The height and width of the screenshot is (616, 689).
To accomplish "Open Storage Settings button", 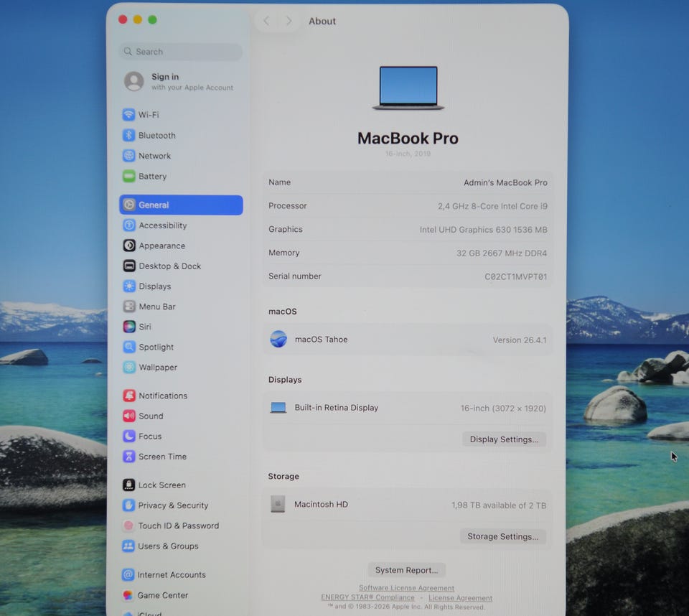I will coord(502,536).
